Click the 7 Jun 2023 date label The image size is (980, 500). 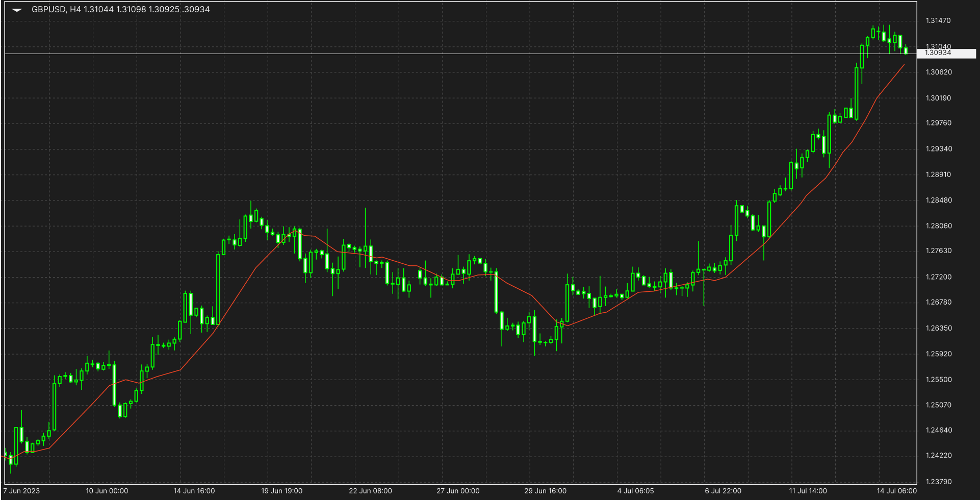coord(21,491)
